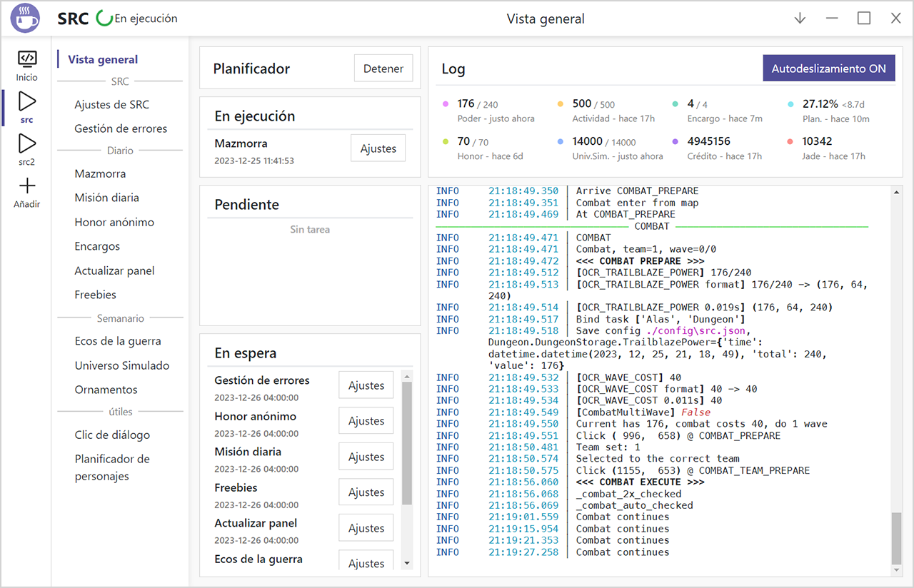The height and width of the screenshot is (588, 914).
Task: Open Gestión de errores in sidebar
Action: click(120, 128)
